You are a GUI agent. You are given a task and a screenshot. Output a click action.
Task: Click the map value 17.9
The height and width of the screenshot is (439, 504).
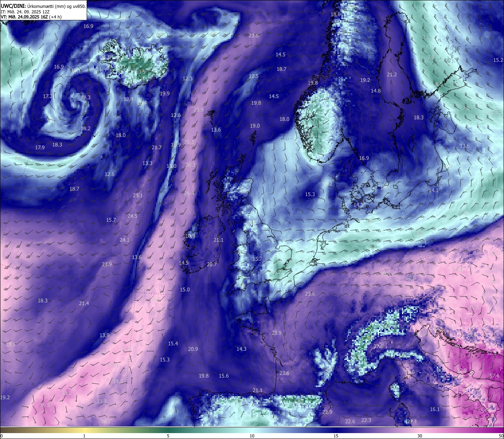coord(40,147)
